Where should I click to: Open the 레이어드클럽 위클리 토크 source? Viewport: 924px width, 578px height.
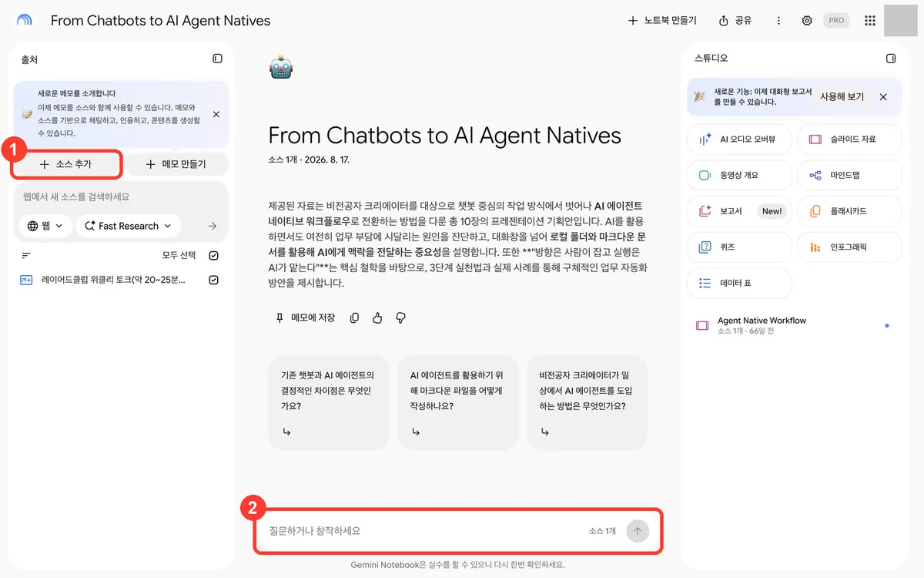point(113,280)
